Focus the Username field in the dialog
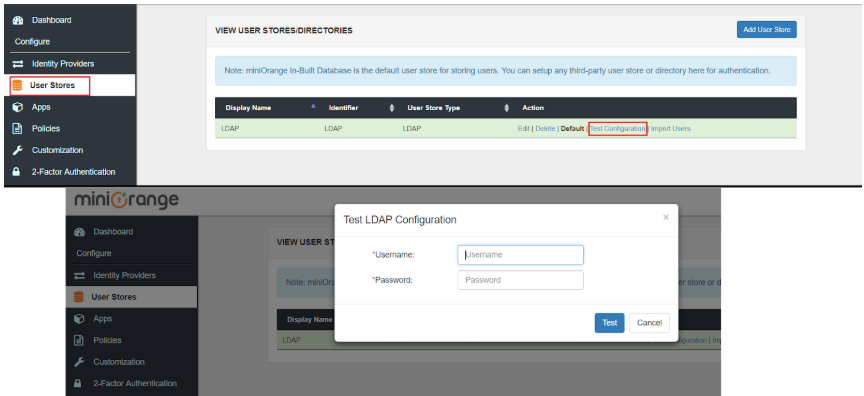This screenshot has height=396, width=864. [520, 255]
